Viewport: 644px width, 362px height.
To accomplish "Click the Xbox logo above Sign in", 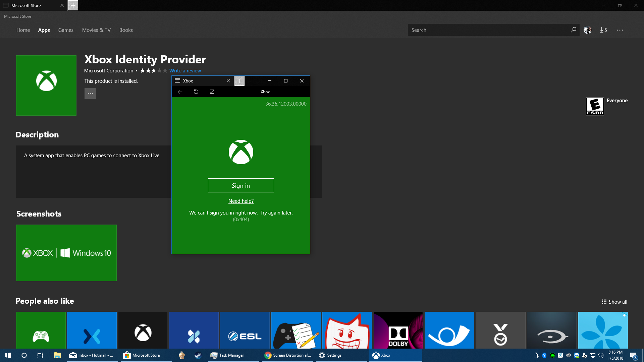I will click(241, 152).
